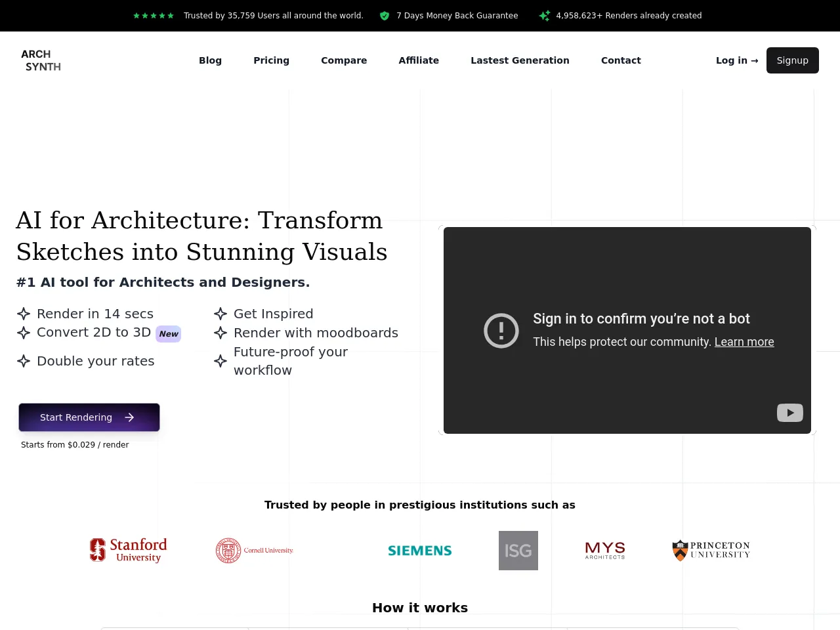
Task: Click the Arch Synth logo
Action: (41, 60)
